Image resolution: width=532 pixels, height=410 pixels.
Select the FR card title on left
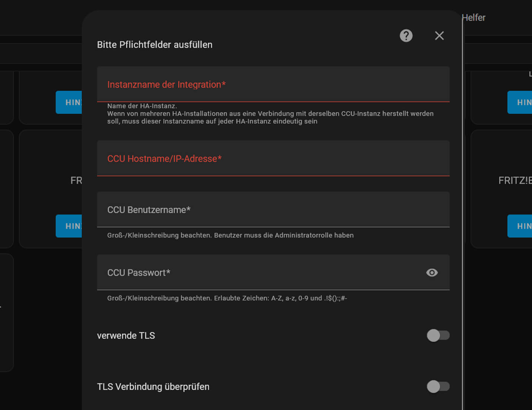pos(76,181)
